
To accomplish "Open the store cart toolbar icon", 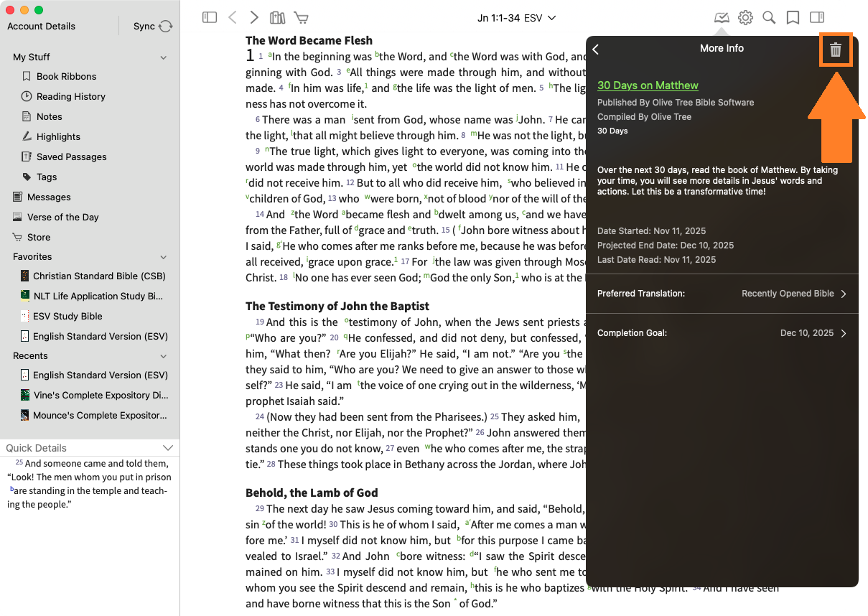I will point(302,18).
